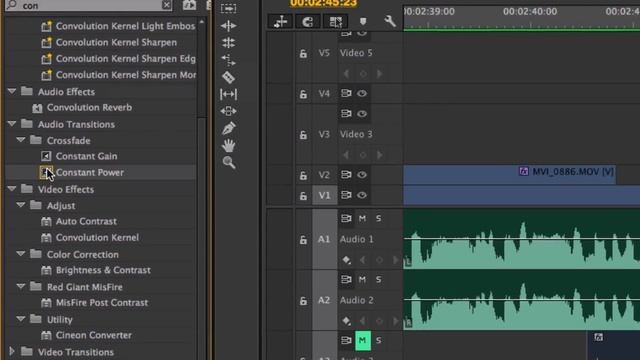Select the Constant Gain transition

coord(87,156)
